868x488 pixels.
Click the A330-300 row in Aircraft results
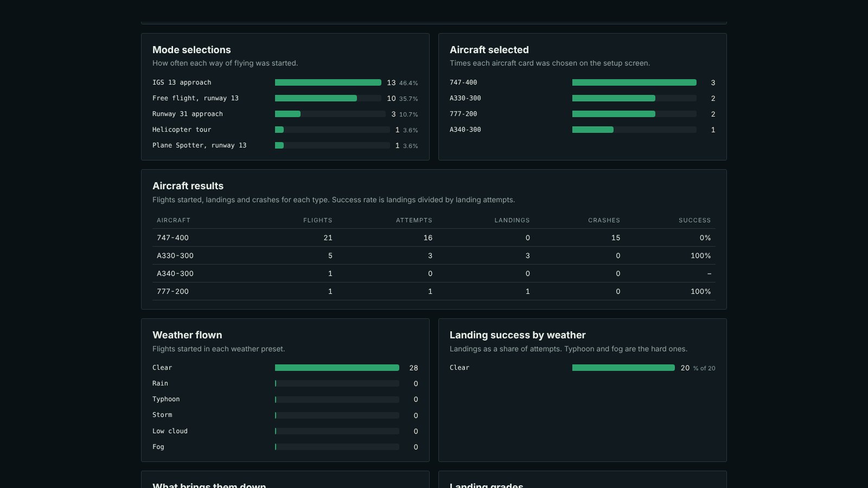(434, 255)
